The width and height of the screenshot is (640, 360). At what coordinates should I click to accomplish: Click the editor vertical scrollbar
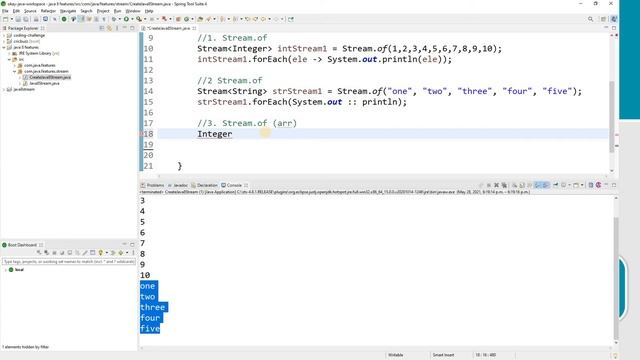coord(611,117)
